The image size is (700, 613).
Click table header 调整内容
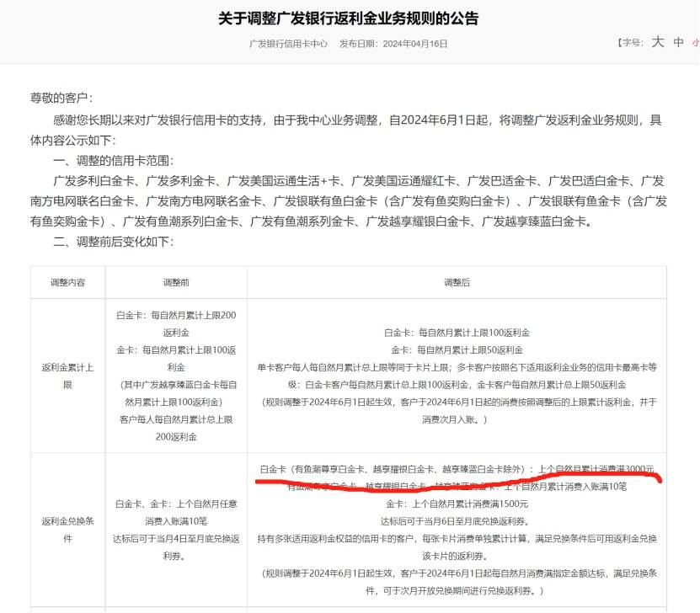click(x=68, y=282)
